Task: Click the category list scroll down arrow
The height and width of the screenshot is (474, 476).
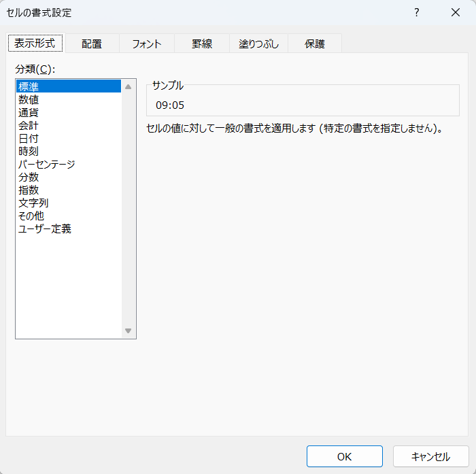Action: (128, 331)
